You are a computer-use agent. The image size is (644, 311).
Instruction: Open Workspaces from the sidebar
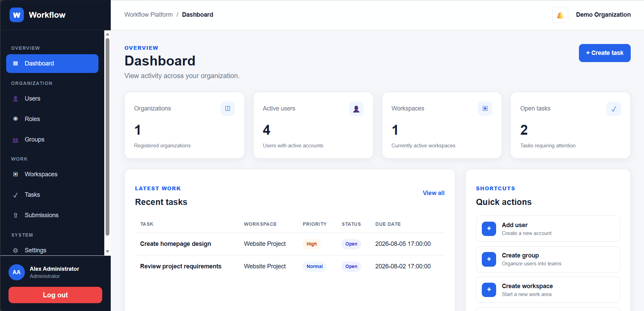pyautogui.click(x=52, y=174)
